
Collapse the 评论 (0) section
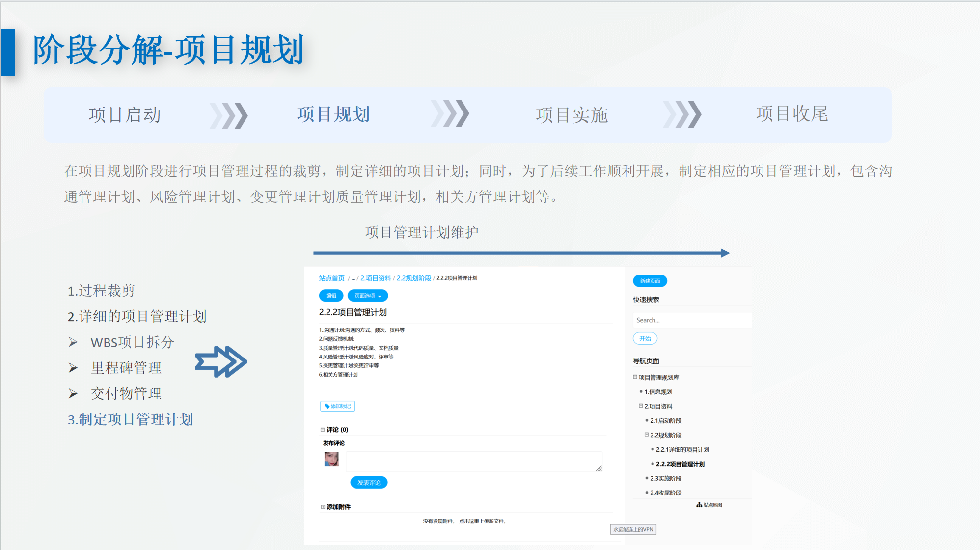[x=323, y=430]
